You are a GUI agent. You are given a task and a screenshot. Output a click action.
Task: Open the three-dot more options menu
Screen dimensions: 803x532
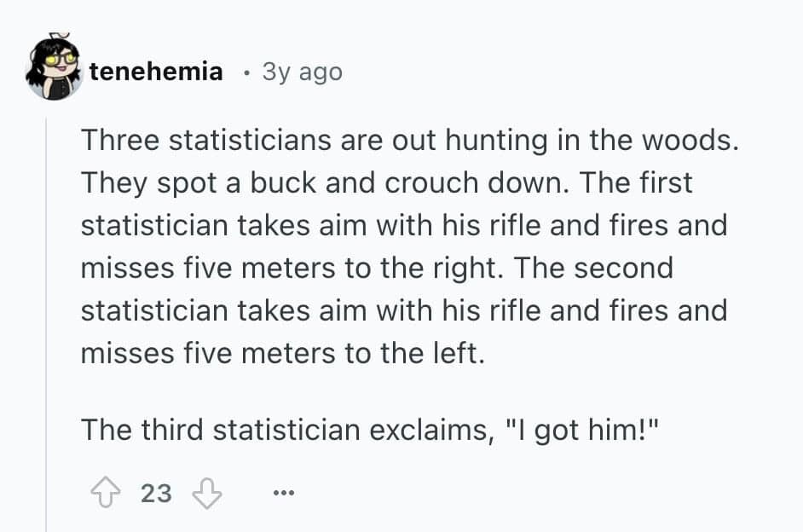[x=283, y=494]
